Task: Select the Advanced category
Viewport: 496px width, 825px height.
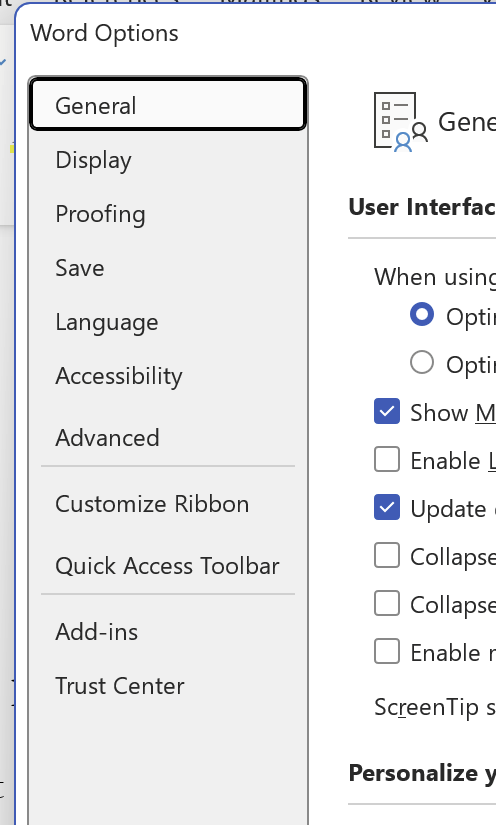Action: [x=168, y=438]
